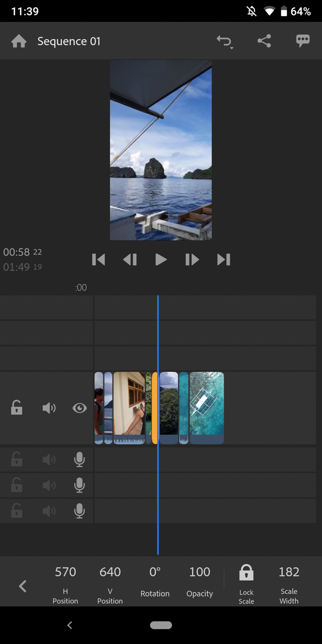
Task: Play the sequence preview
Action: point(161,259)
